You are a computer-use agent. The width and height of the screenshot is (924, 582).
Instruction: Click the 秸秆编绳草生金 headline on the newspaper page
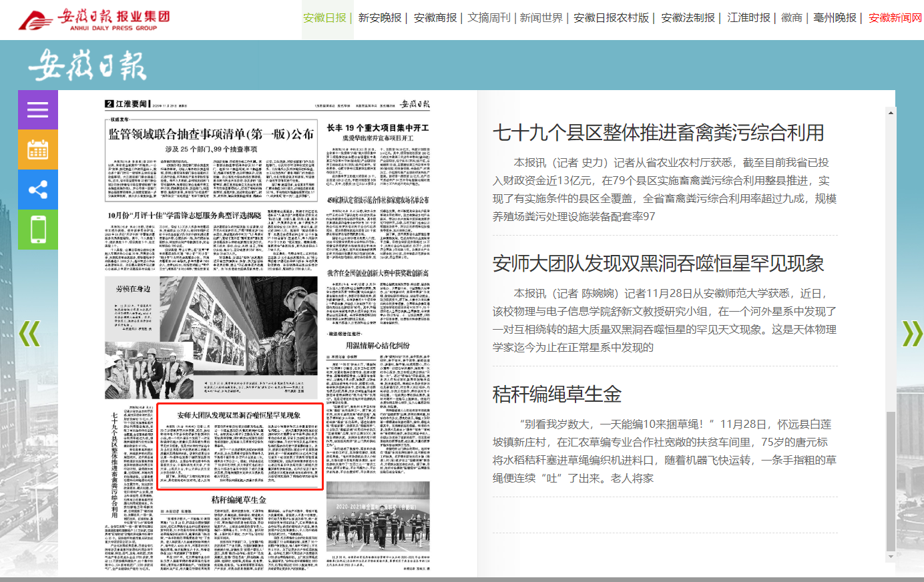[239, 500]
